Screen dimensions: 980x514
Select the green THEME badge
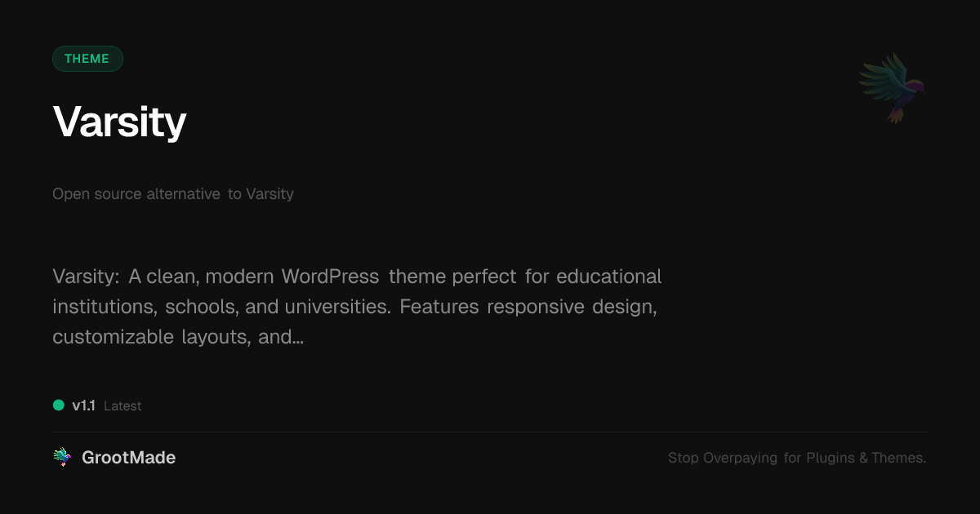pyautogui.click(x=87, y=59)
